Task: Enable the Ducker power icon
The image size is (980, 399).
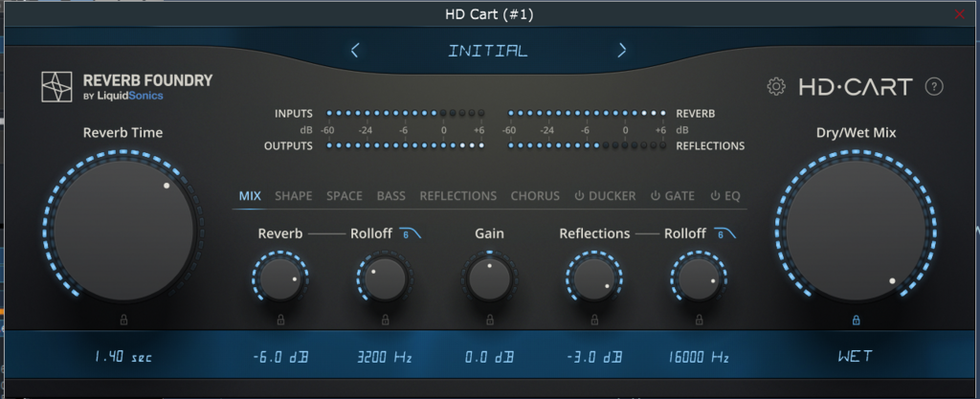Action: pos(579,196)
